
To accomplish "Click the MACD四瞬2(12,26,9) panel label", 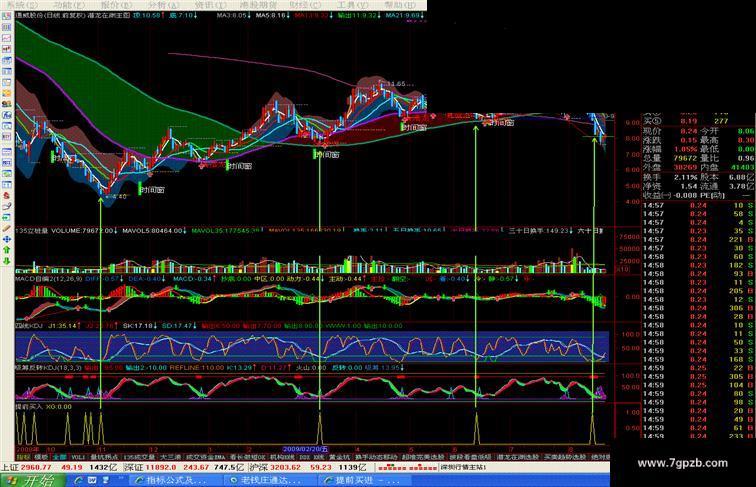I will (49, 279).
